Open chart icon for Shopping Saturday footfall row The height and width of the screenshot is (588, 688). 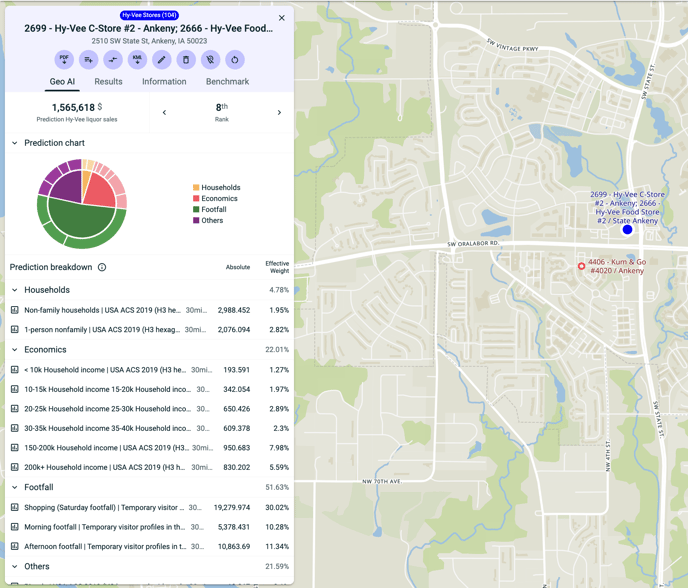click(14, 507)
